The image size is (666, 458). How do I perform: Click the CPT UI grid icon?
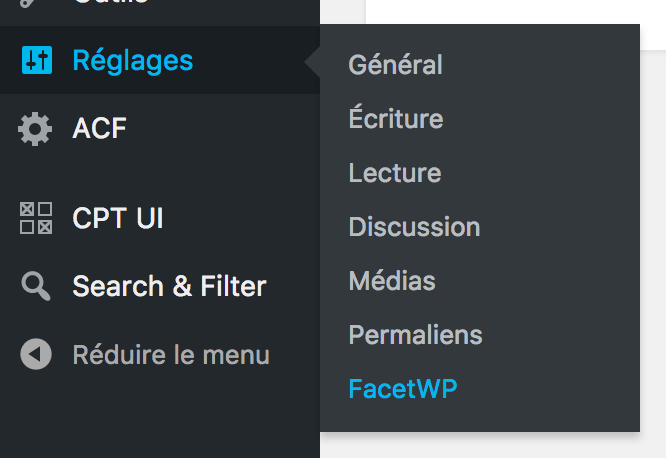click(x=36, y=218)
